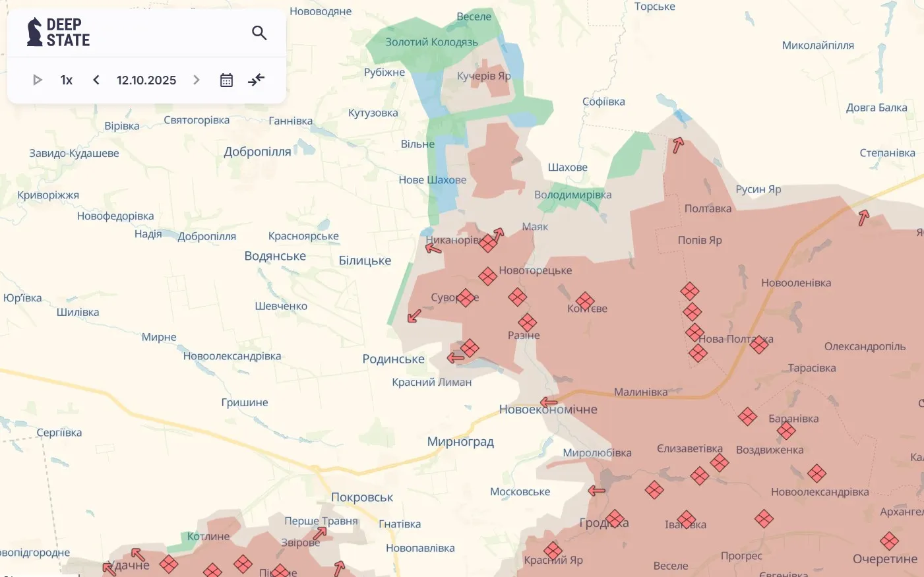The width and height of the screenshot is (924, 577).
Task: Click the frontline comparison arrows icon
Action: [x=256, y=80]
